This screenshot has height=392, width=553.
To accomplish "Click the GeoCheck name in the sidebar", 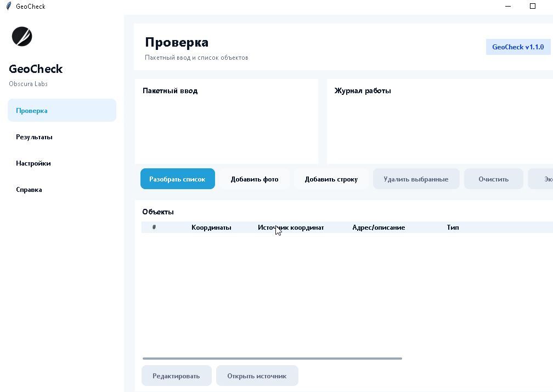I will point(36,69).
